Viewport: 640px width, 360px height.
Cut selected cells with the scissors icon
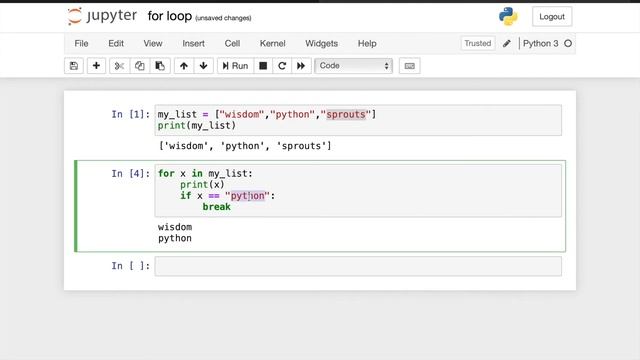119,66
